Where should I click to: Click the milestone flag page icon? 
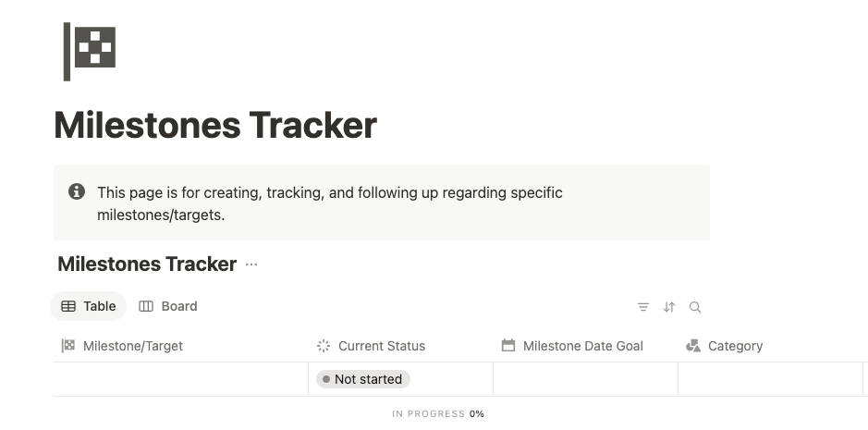pyautogui.click(x=90, y=51)
